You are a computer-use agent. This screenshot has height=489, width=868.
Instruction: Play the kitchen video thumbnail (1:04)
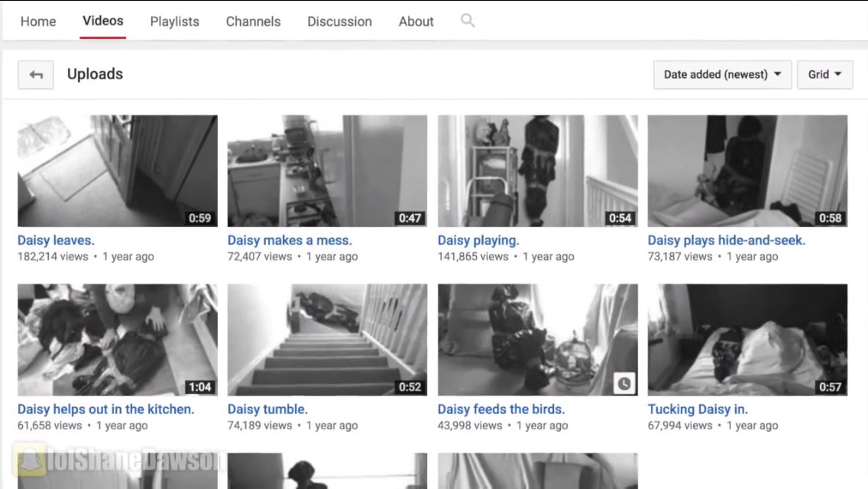click(x=118, y=339)
